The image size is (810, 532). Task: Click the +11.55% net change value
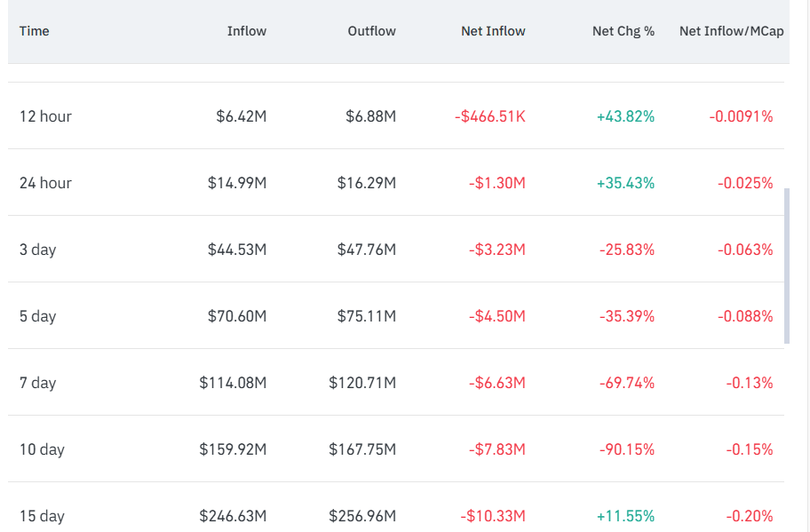tap(625, 516)
